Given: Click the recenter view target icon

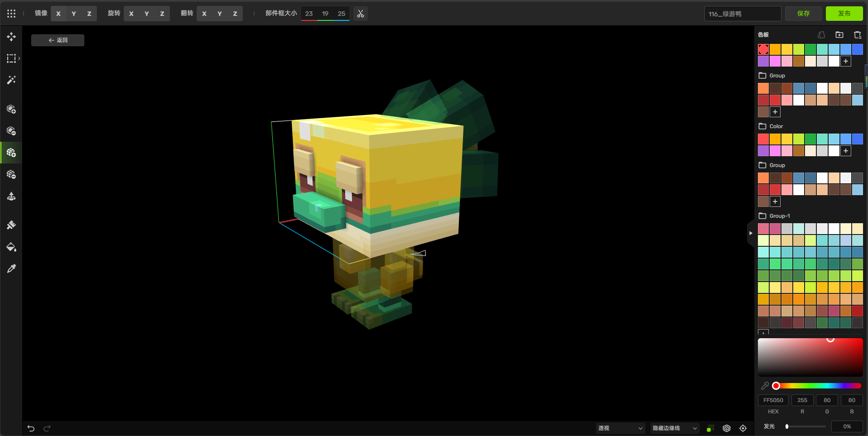Looking at the screenshot, I should (x=743, y=428).
